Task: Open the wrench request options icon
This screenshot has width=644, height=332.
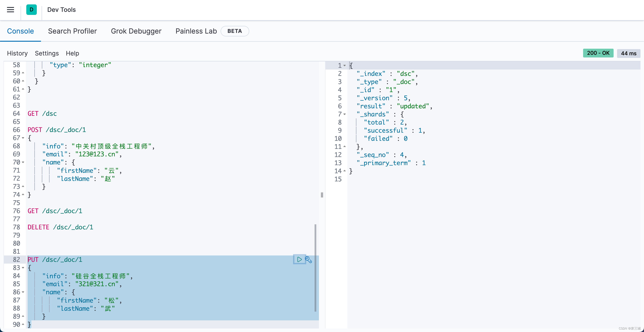Action: [308, 259]
